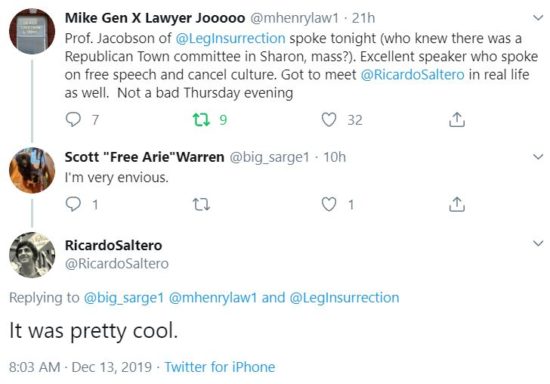Open @mhenrylaw1 in the Replying to line

[x=213, y=298]
